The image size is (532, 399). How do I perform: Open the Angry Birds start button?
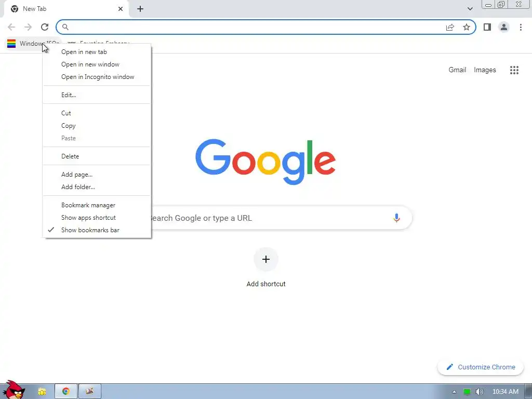pos(14,390)
